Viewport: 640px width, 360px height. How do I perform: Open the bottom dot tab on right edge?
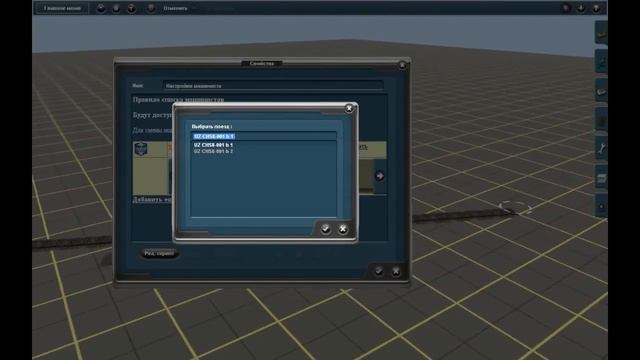tap(601, 206)
